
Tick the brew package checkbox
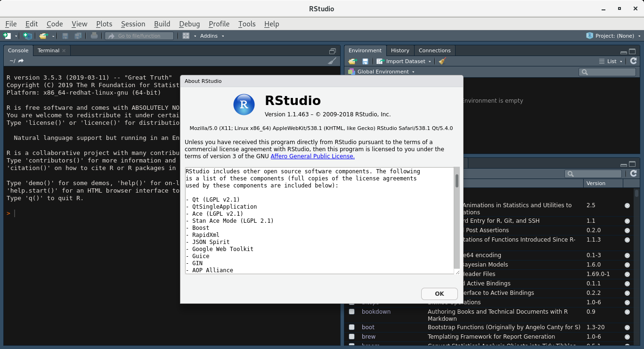(x=351, y=336)
